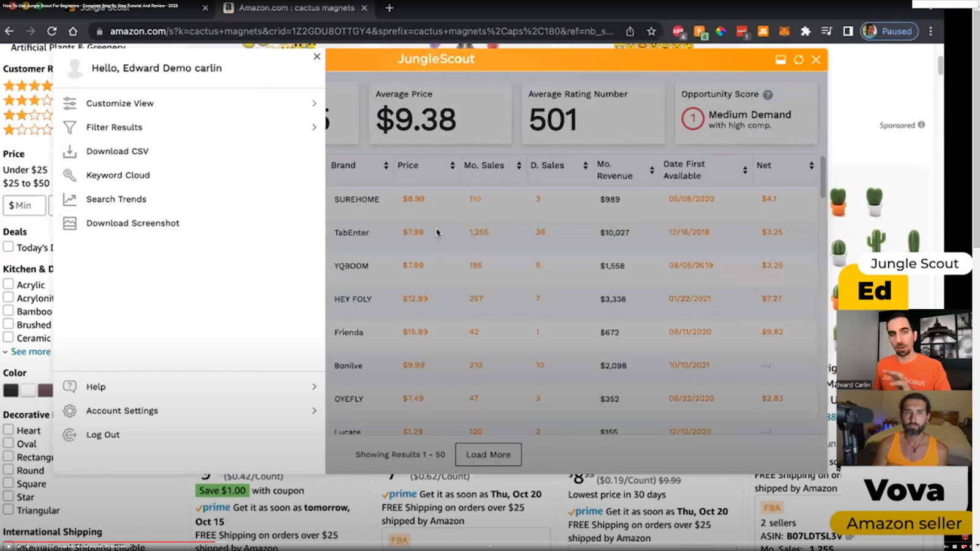This screenshot has height=551, width=980.
Task: Enable the Round shape checkbox
Action: 9,470
